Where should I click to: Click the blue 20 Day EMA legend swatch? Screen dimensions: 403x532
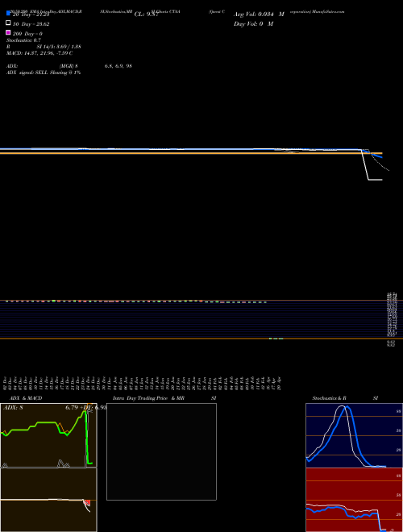tap(8, 14)
